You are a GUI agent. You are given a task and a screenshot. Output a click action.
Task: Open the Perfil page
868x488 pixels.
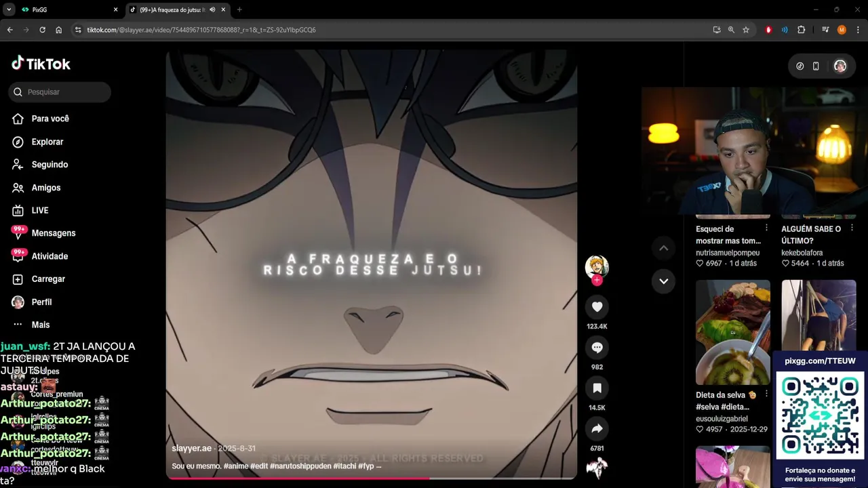[33, 302]
